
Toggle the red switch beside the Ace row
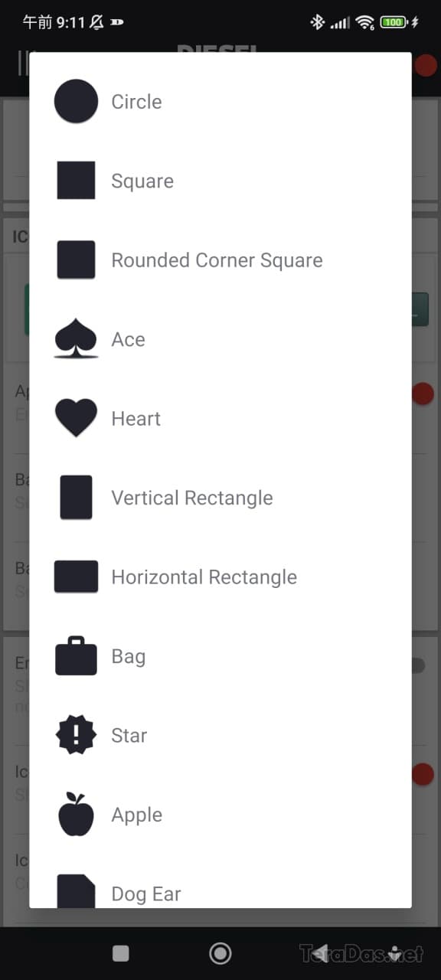pyautogui.click(x=423, y=394)
